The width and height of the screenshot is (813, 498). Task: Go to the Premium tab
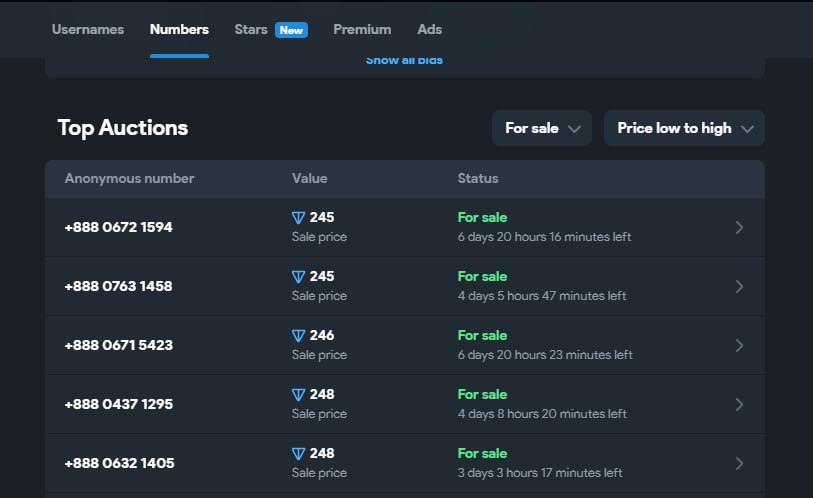[x=362, y=29]
